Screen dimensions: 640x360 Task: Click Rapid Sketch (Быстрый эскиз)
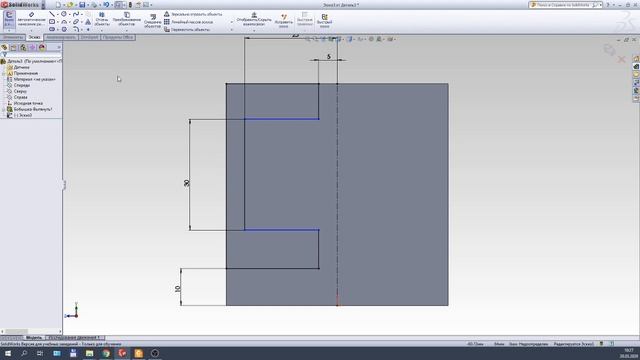tap(324, 21)
